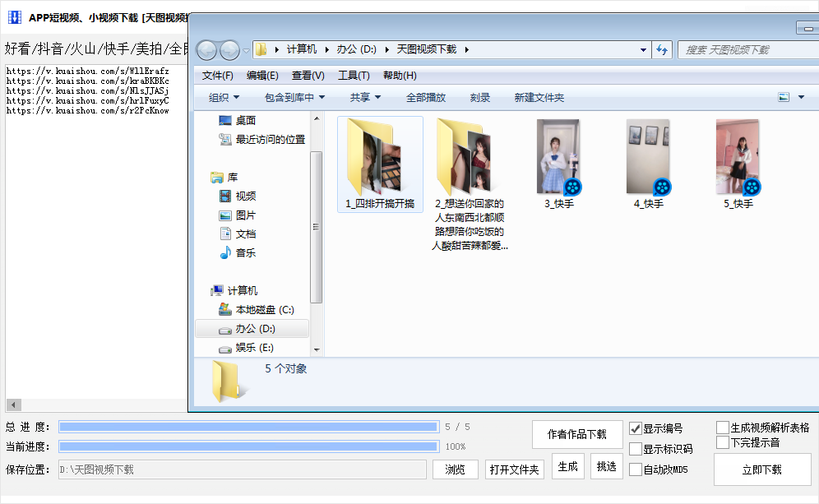The height and width of the screenshot is (504, 819).
Task: Expand the 计算机 breadcrumb arrow
Action: pyautogui.click(x=327, y=49)
